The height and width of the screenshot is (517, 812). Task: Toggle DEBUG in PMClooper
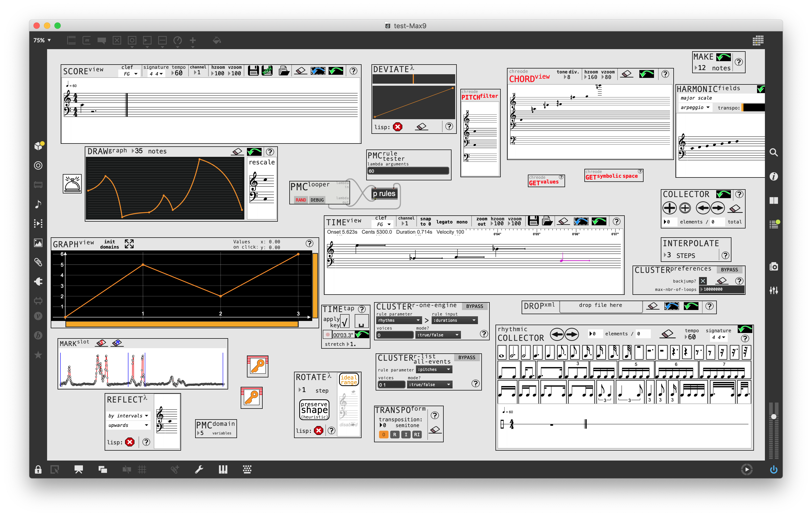coord(317,200)
